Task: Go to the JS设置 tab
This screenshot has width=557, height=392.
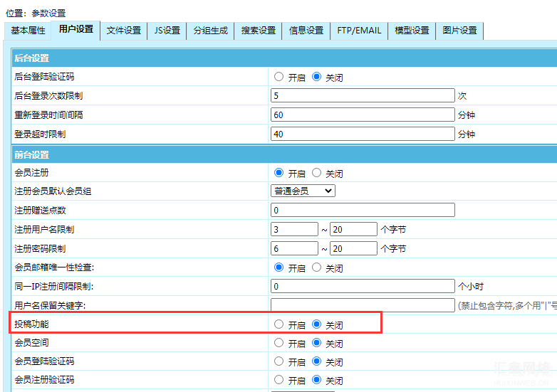Action: click(x=167, y=31)
